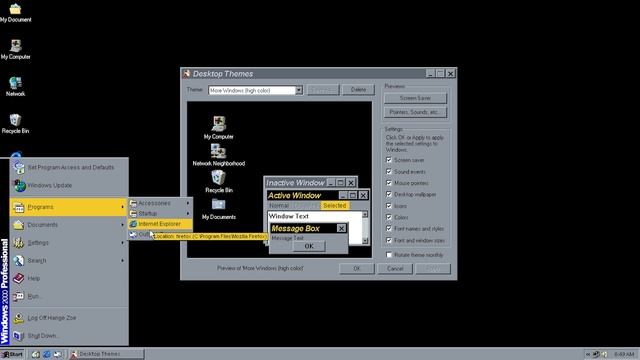This screenshot has width=640, height=360.
Task: Open Theme dropdown in Desktop Themes
Action: click(x=299, y=90)
